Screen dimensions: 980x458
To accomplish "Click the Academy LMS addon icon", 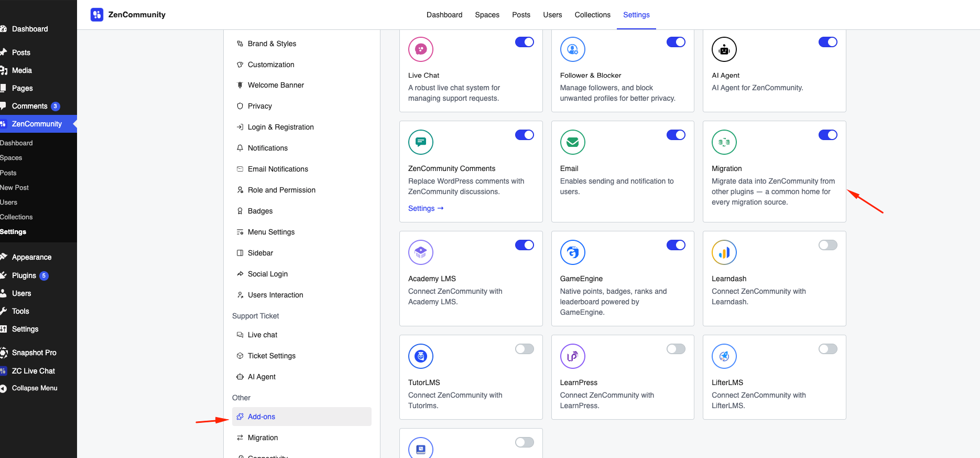I will click(x=421, y=252).
